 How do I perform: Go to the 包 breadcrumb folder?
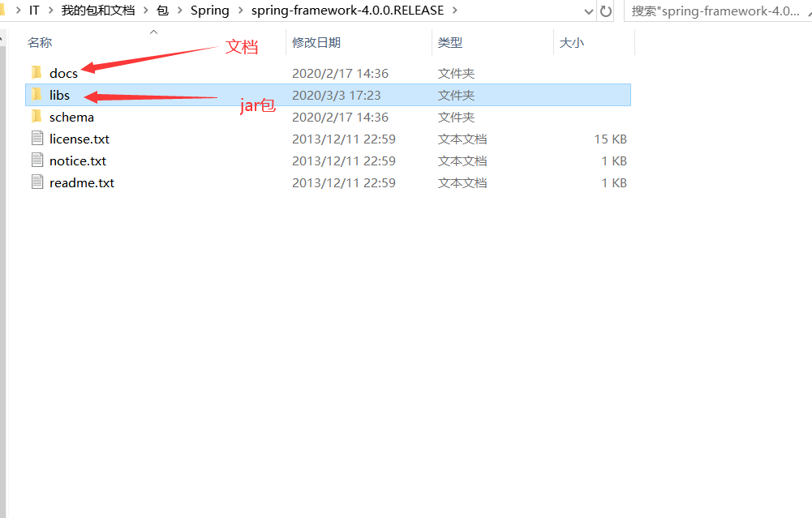pos(162,11)
